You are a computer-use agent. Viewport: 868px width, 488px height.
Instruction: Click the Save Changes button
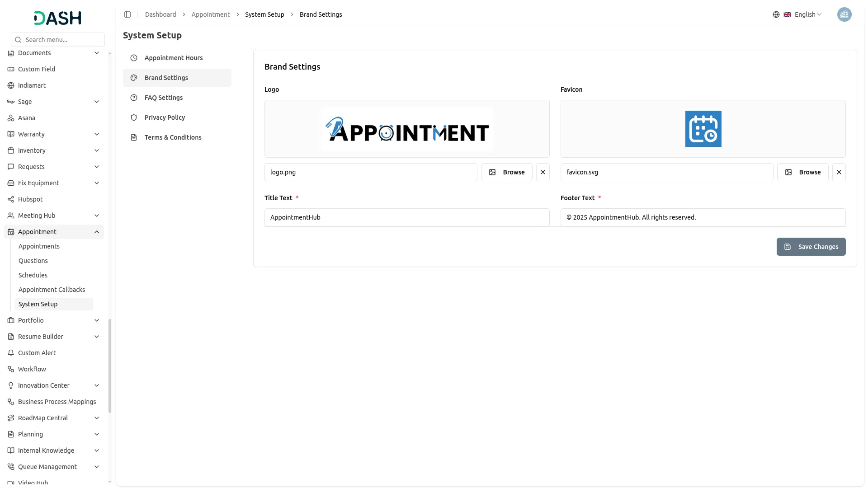pyautogui.click(x=811, y=247)
